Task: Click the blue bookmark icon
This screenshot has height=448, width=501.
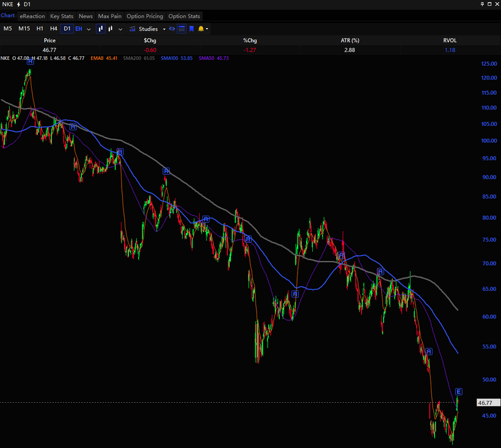Action: 191,29
